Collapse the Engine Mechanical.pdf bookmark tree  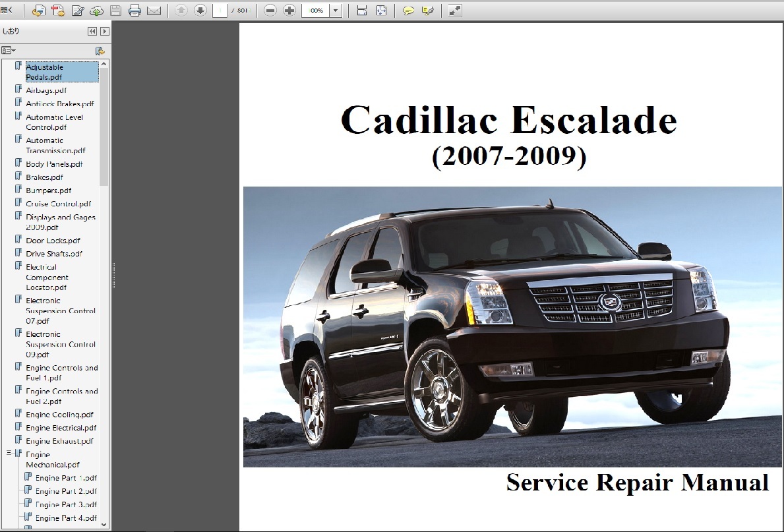[x=9, y=453]
